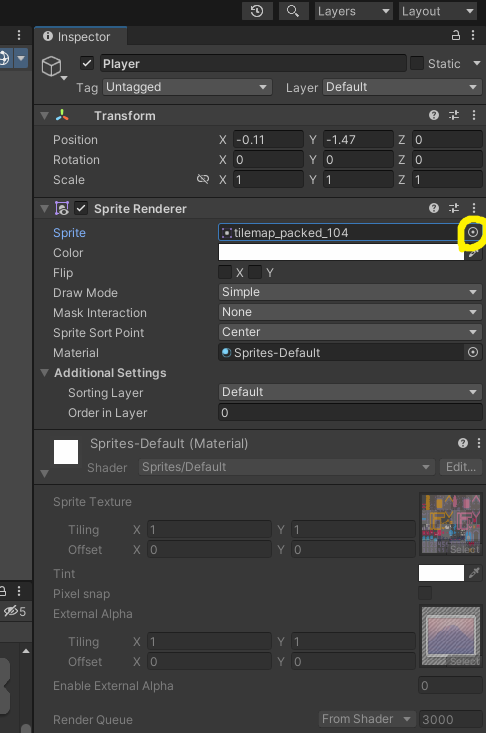Toggle constrained proportions link on Scale
486x733 pixels.
203,179
